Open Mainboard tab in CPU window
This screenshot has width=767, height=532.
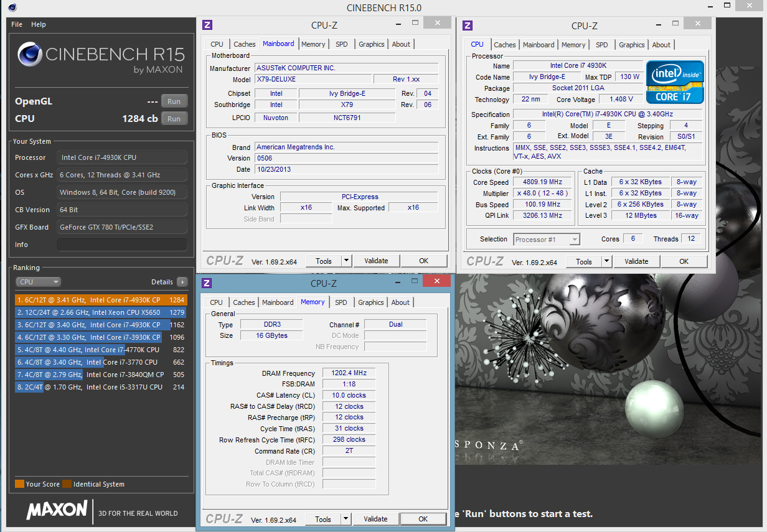coord(539,45)
